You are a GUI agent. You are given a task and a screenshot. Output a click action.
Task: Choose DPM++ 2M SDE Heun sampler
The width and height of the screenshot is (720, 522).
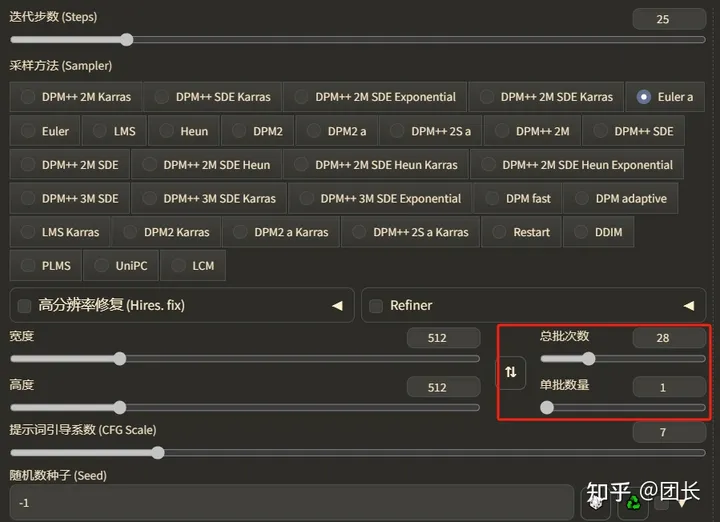[207, 165]
